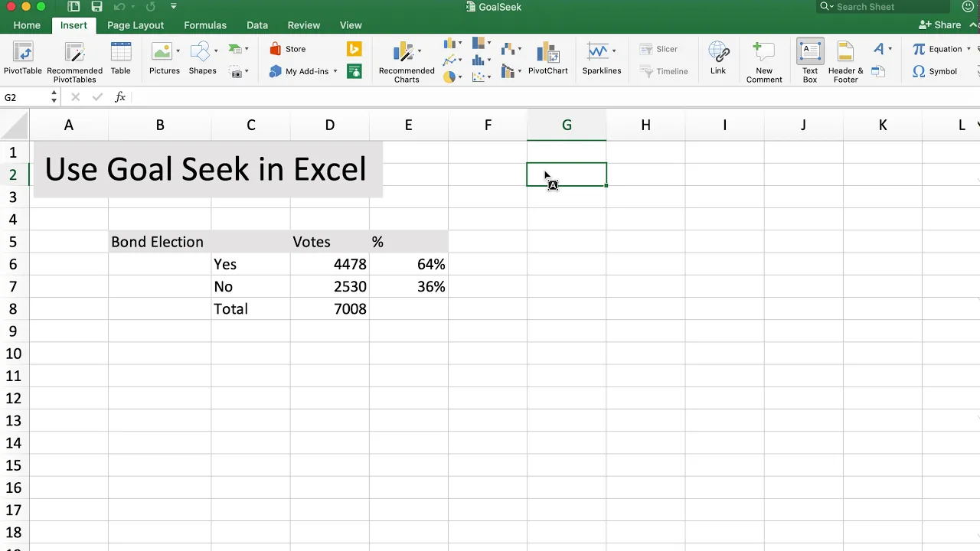Open the View tab
The height and width of the screenshot is (551, 980).
click(x=351, y=25)
